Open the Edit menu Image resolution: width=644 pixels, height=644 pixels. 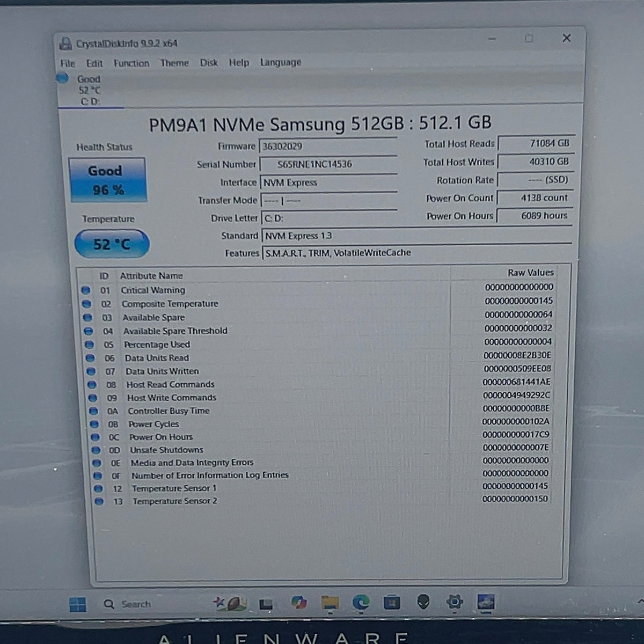tap(94, 63)
